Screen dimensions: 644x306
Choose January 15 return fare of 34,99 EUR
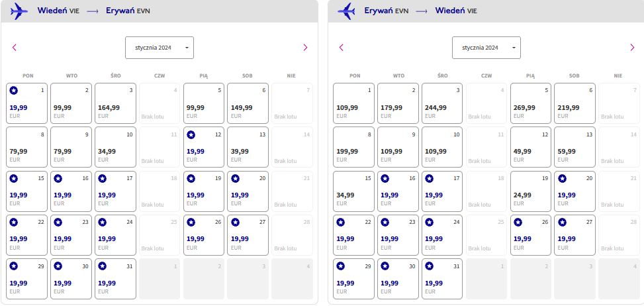point(353,191)
